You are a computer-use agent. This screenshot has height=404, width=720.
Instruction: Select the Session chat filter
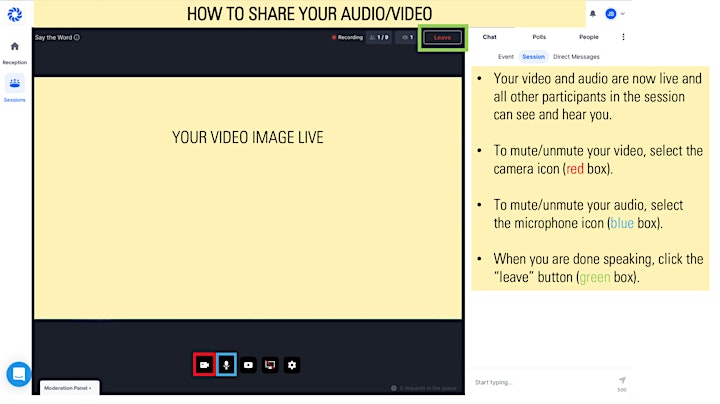click(534, 57)
